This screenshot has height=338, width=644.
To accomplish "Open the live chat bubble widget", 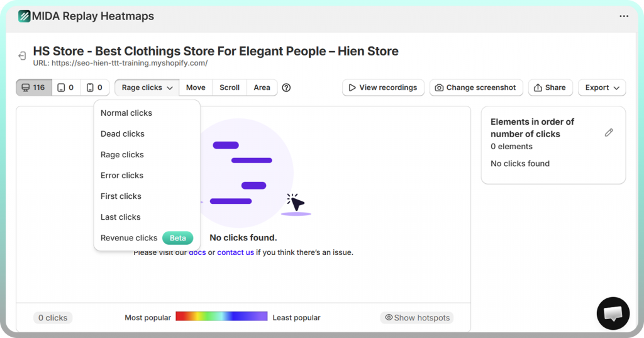I will click(613, 313).
